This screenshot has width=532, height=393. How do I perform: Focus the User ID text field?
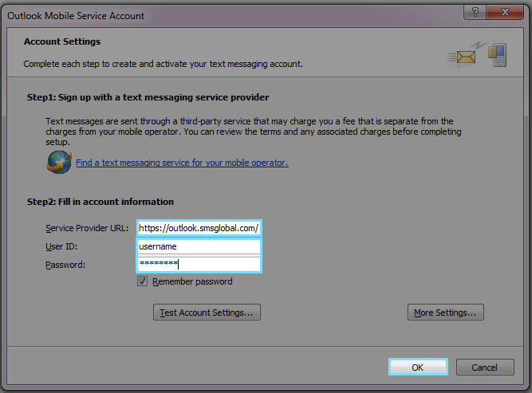click(199, 246)
